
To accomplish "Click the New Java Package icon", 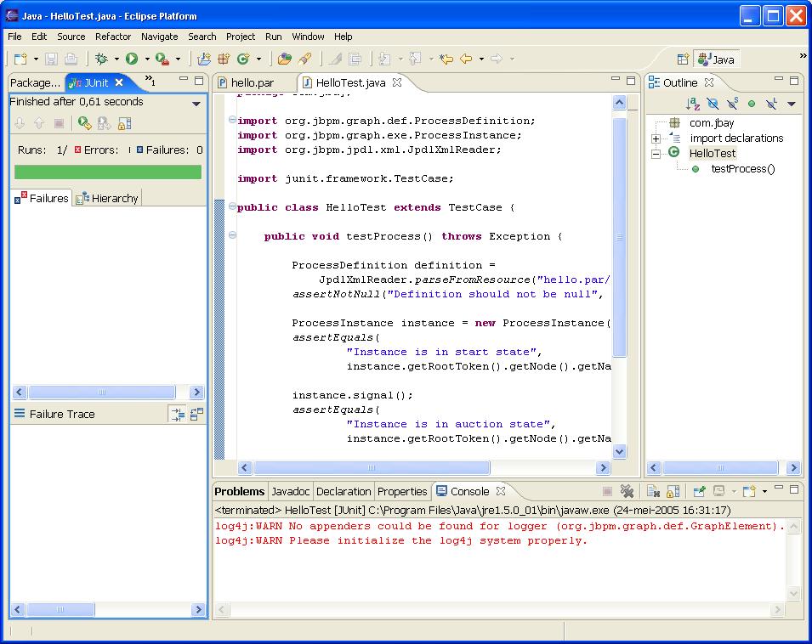I will pyautogui.click(x=224, y=59).
